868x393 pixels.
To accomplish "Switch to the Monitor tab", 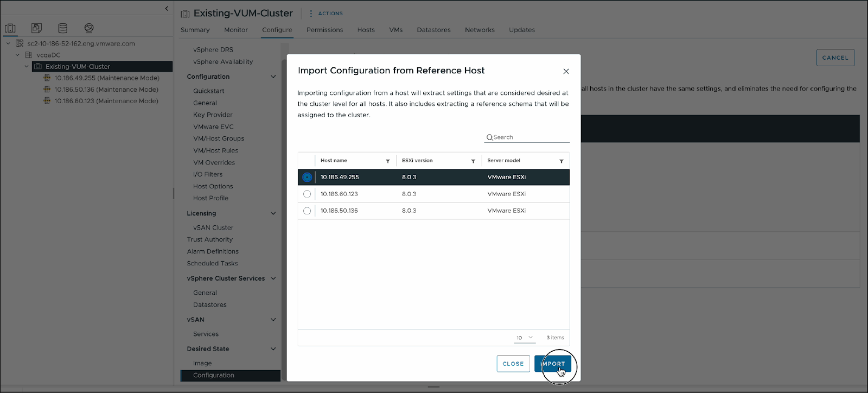I will (236, 30).
